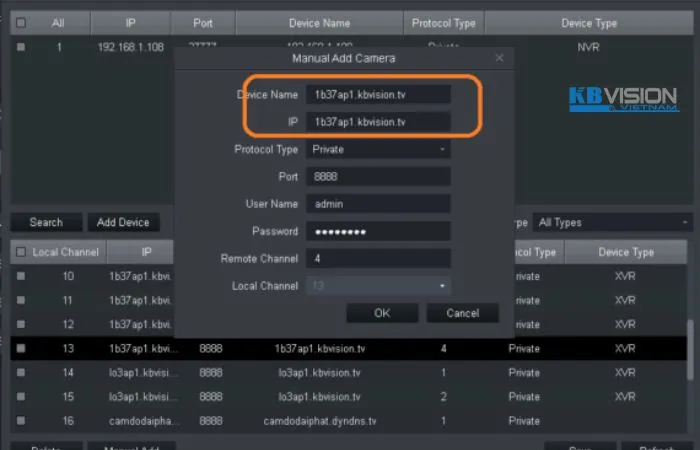The width and height of the screenshot is (700, 450).
Task: Open the All Types filter dropdown
Action: pyautogui.click(x=613, y=222)
